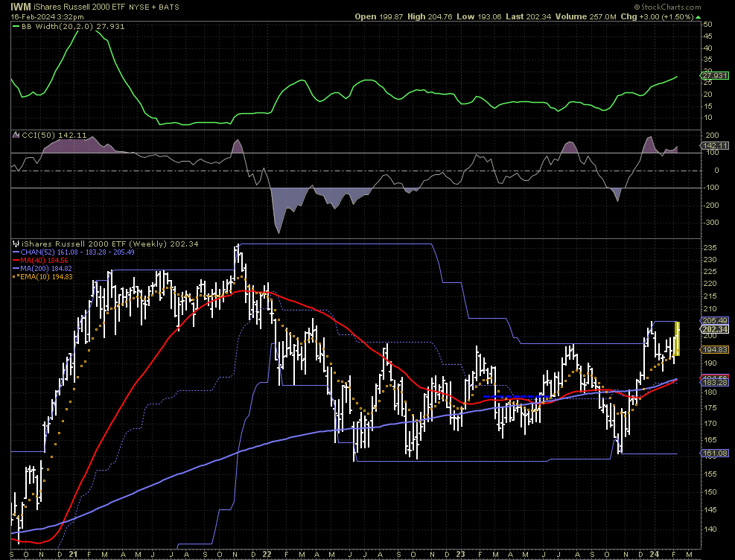Click the dashed blue horizontal line near 178
This screenshot has height=560, width=735.
point(515,396)
